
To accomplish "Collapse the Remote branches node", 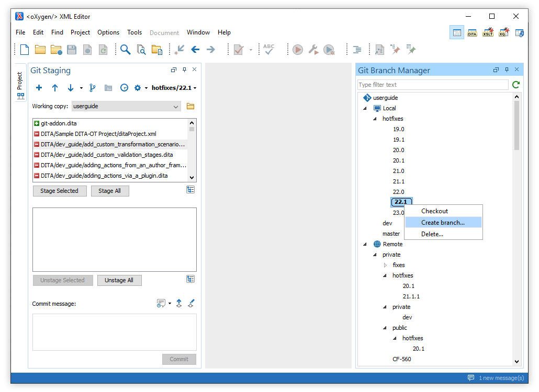I will (365, 245).
